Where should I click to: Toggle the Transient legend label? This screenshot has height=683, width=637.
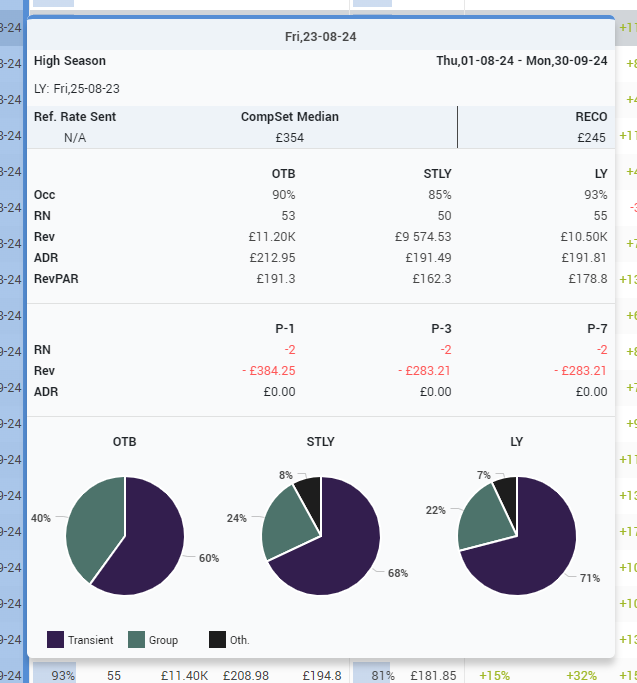pyautogui.click(x=91, y=640)
